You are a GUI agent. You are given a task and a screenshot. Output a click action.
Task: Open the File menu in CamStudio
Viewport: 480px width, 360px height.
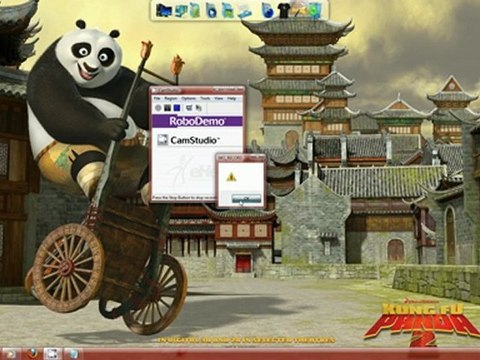click(157, 99)
